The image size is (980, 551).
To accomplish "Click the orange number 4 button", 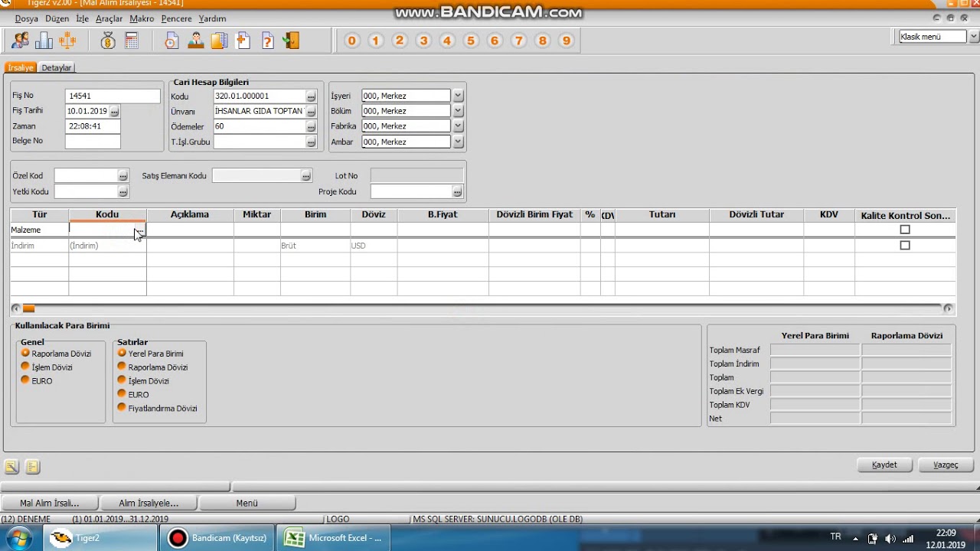I will [x=447, y=41].
